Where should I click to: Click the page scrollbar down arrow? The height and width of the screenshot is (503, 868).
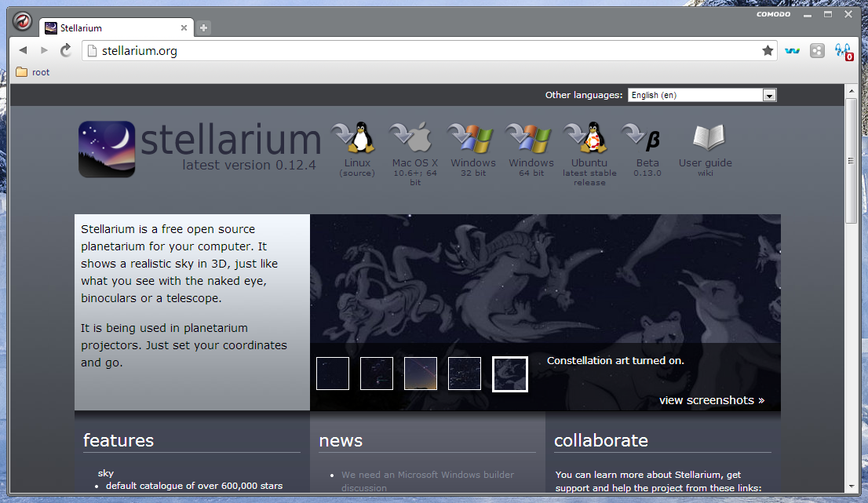(852, 487)
